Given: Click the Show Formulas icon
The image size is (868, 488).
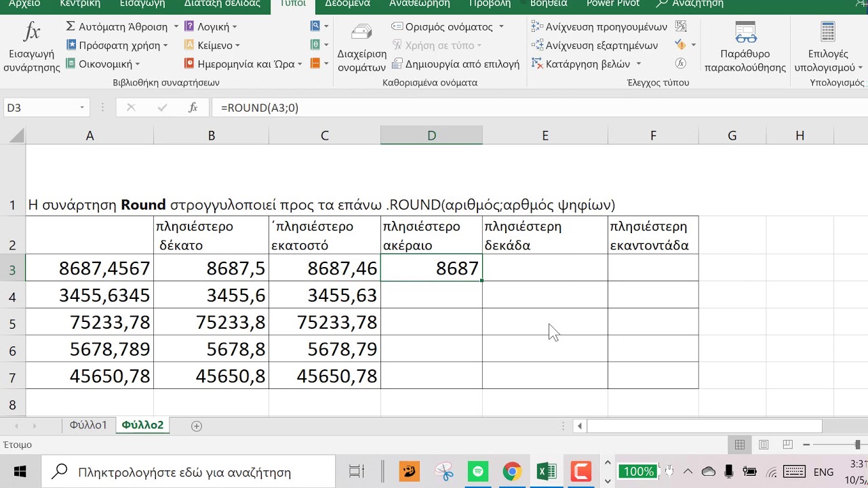Looking at the screenshot, I should (x=681, y=26).
